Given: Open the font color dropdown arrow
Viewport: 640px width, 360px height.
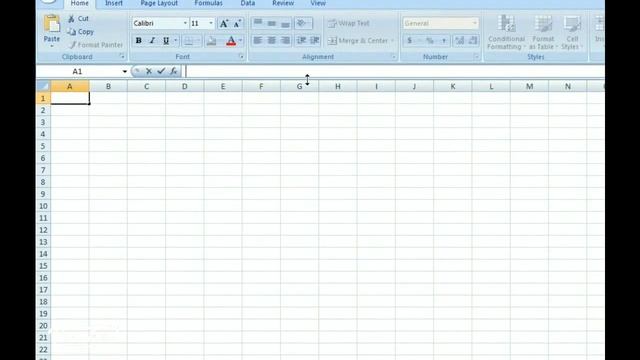Looking at the screenshot, I should [240, 41].
